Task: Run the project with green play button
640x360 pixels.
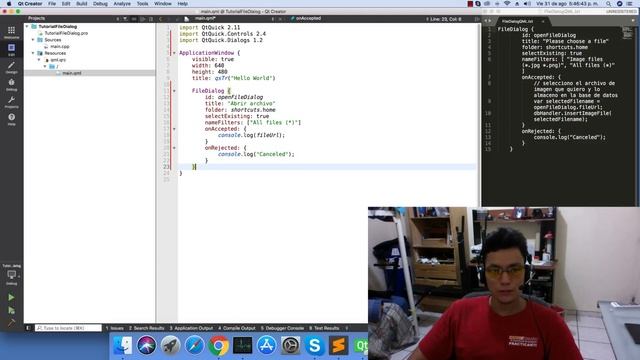Action: click(11, 298)
